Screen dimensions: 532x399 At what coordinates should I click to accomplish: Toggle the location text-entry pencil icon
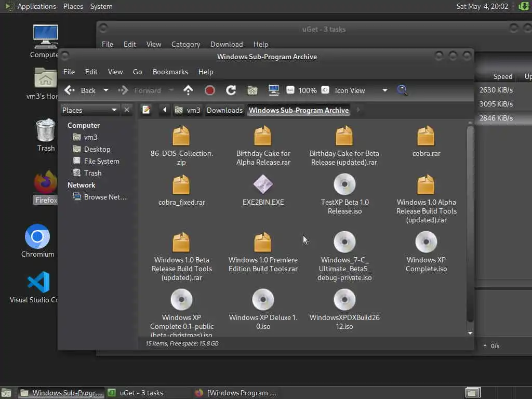[146, 110]
